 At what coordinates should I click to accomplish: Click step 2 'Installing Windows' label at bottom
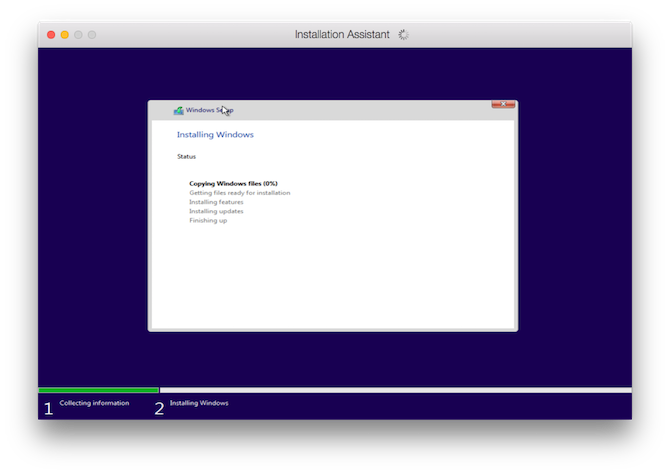[199, 403]
